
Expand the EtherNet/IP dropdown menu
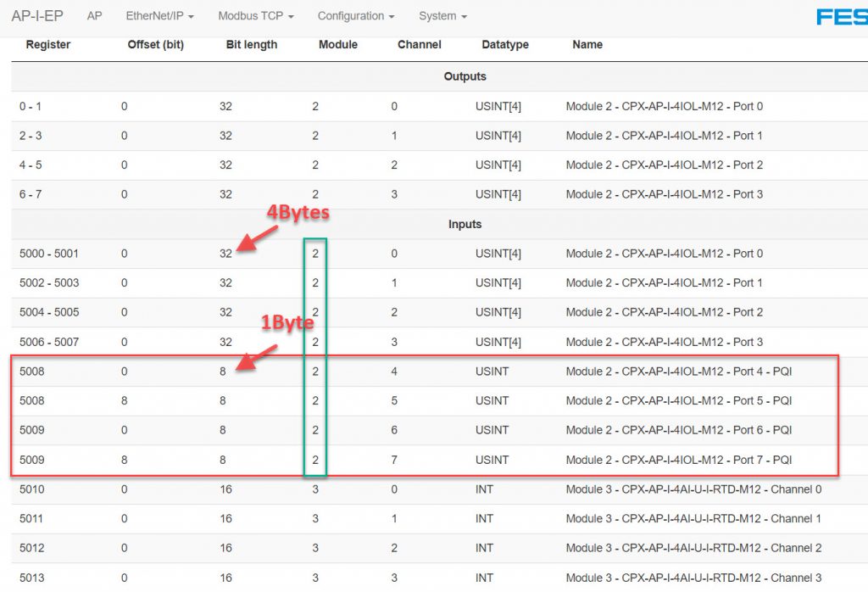pyautogui.click(x=159, y=16)
